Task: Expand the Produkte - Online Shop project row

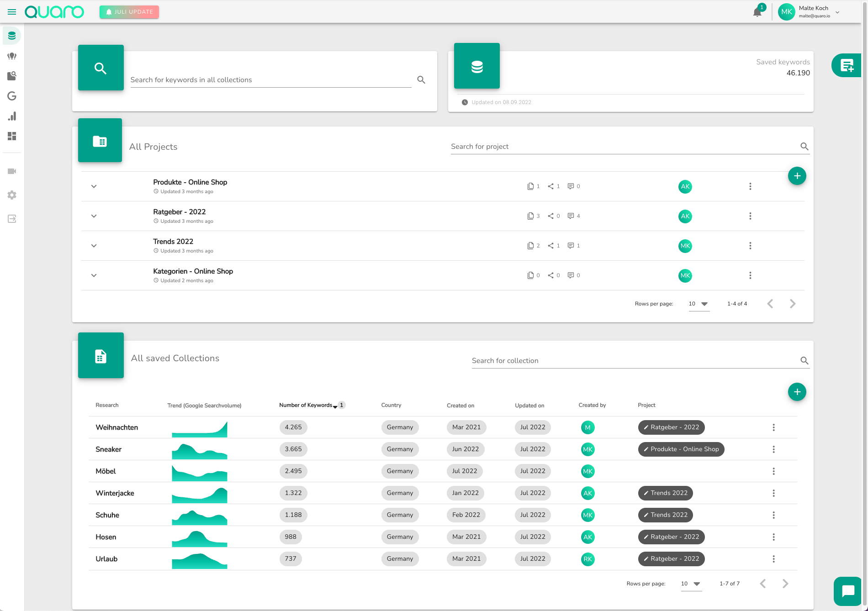Action: (94, 186)
